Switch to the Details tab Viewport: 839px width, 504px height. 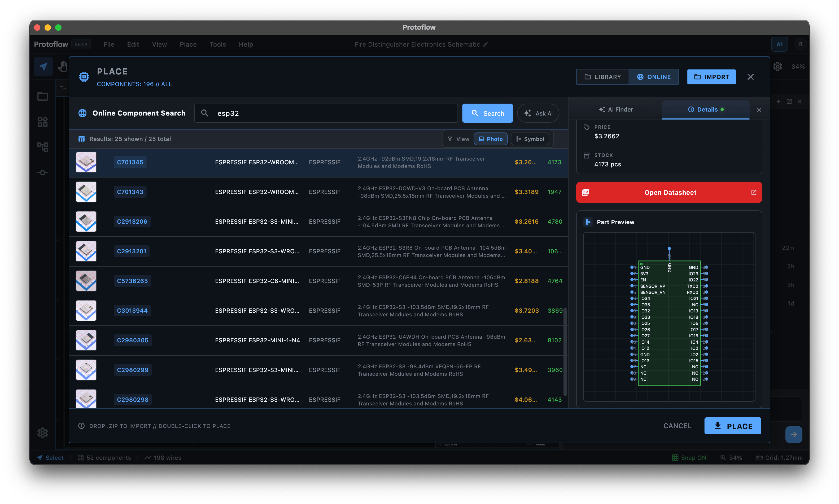[705, 110]
